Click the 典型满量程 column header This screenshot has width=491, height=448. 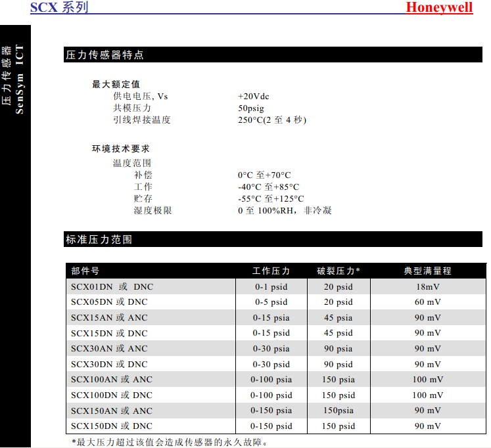coord(428,271)
